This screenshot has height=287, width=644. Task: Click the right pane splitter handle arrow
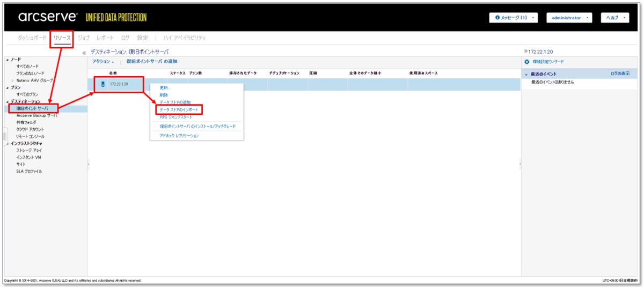pyautogui.click(x=520, y=165)
